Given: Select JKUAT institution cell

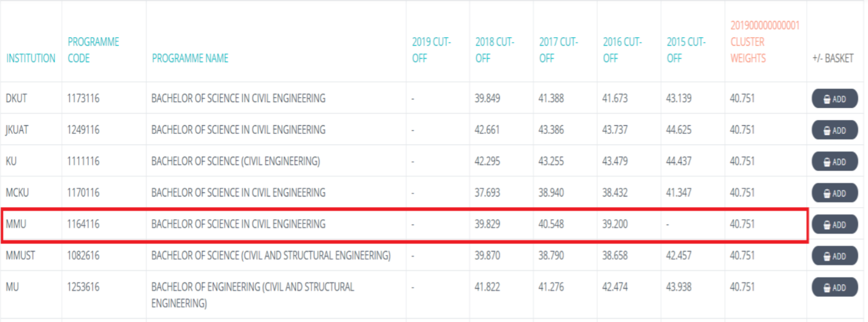Looking at the screenshot, I should [17, 130].
